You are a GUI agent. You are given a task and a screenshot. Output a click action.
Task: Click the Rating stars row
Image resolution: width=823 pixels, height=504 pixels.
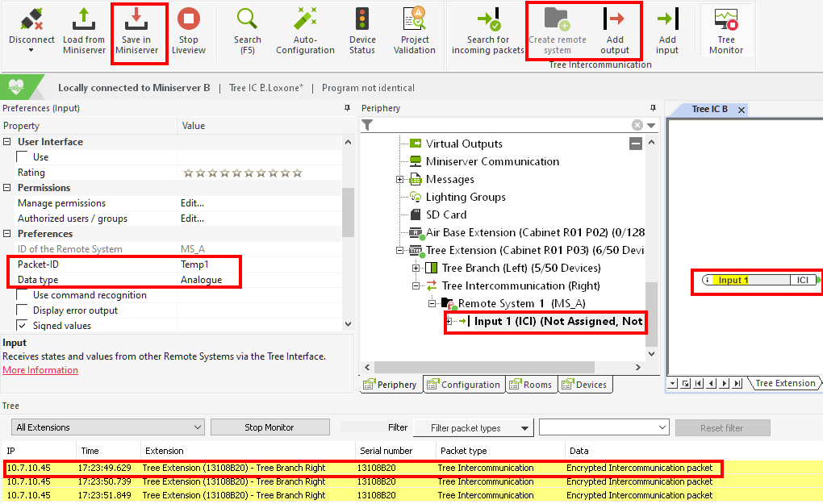tap(242, 173)
